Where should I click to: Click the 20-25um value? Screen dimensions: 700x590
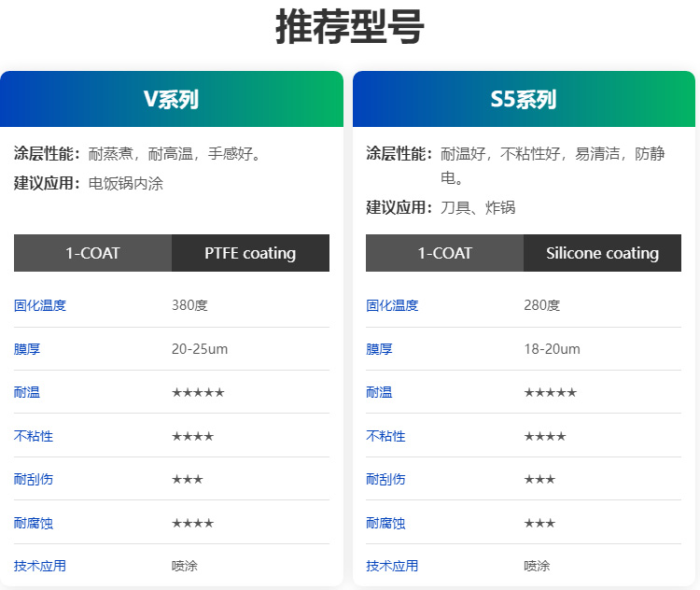pyautogui.click(x=200, y=349)
